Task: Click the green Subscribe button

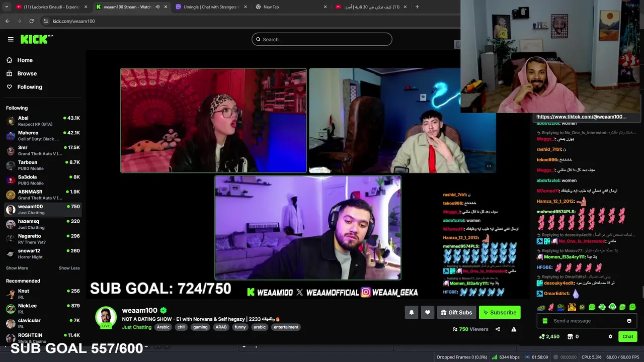Action: pyautogui.click(x=500, y=312)
